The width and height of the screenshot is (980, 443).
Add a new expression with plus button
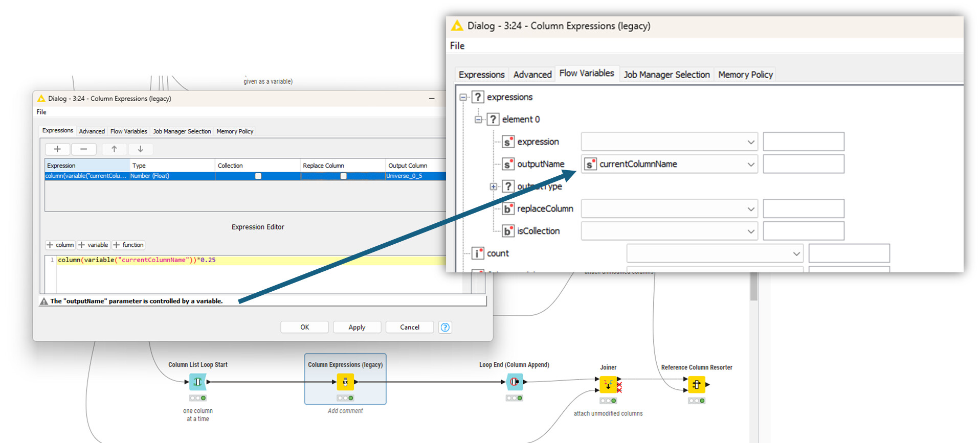tap(57, 149)
